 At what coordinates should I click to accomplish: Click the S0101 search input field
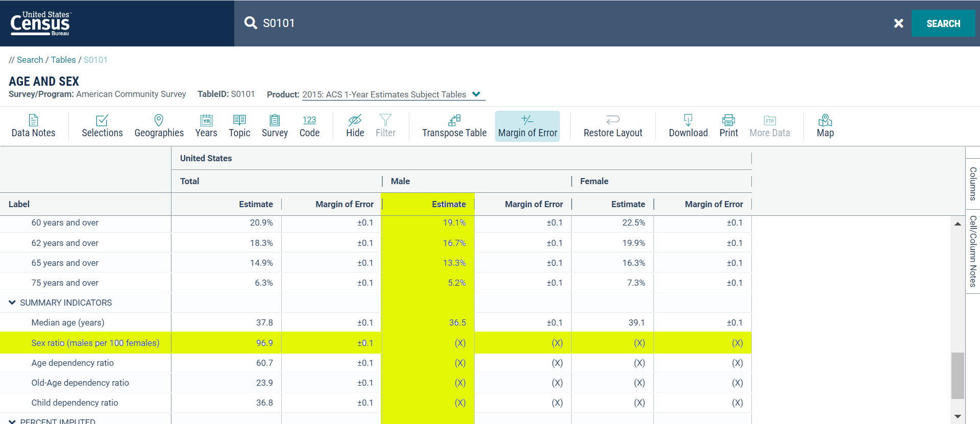(x=561, y=23)
